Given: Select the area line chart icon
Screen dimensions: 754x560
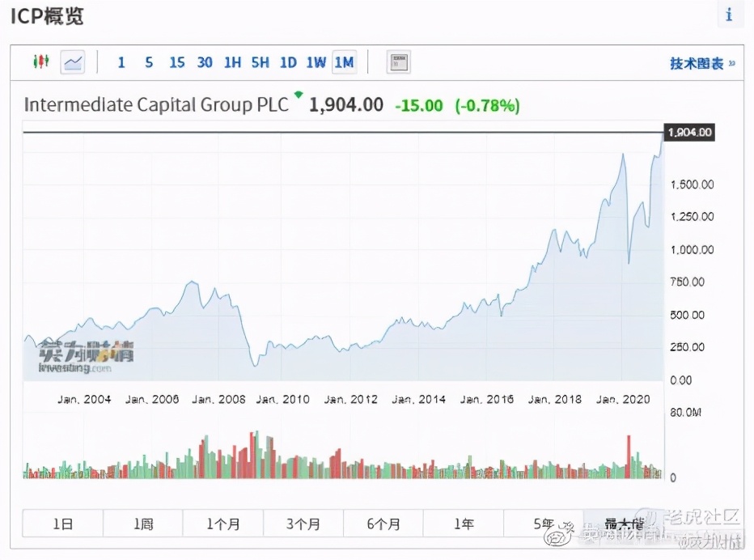Looking at the screenshot, I should point(73,62).
